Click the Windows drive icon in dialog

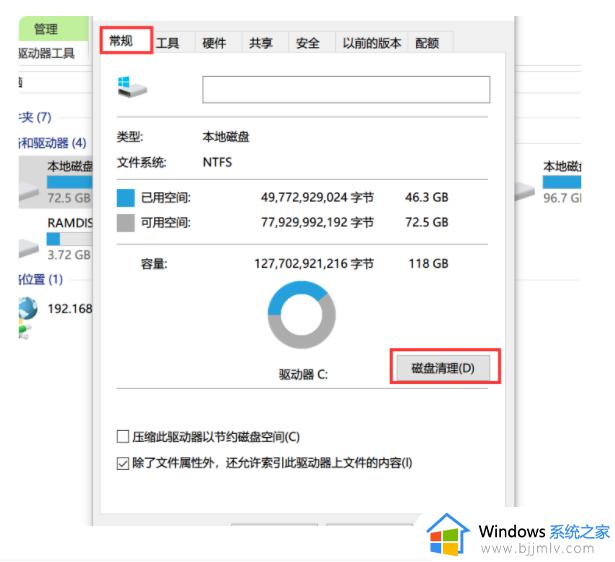(131, 87)
